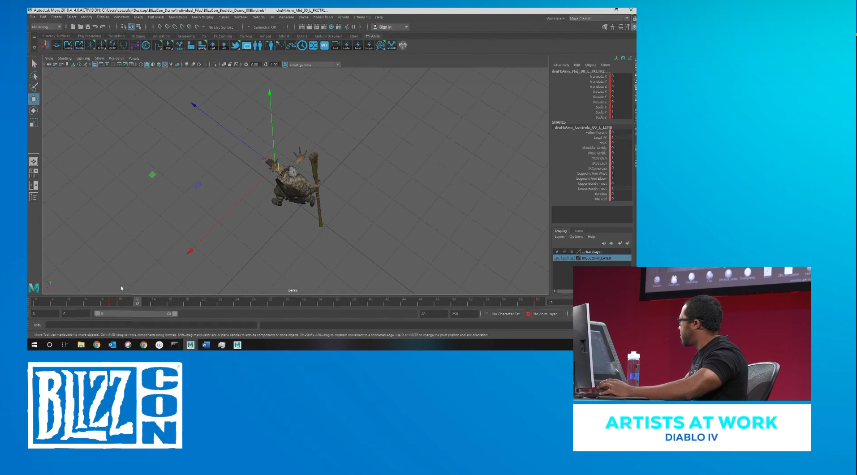Toggle visibility box of selected display layer
Screen dimensions: 857x475
pyautogui.click(x=557, y=258)
